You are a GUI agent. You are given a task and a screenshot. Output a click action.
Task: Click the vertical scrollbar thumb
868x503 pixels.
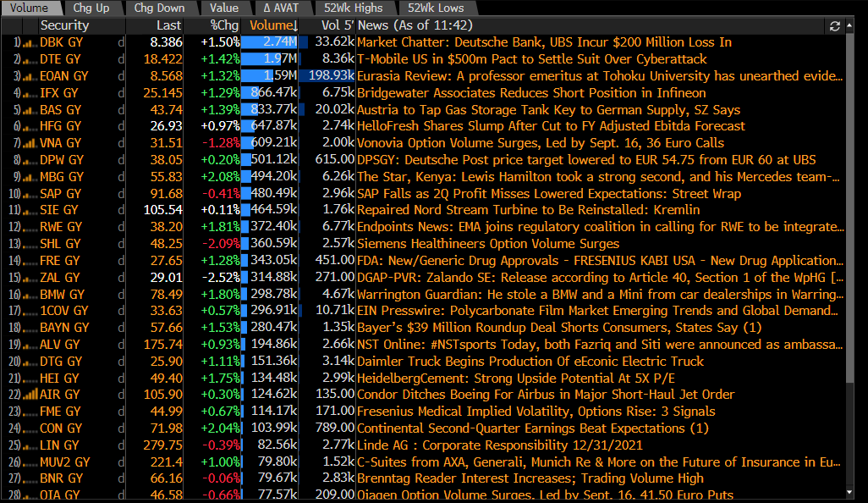pos(849,207)
